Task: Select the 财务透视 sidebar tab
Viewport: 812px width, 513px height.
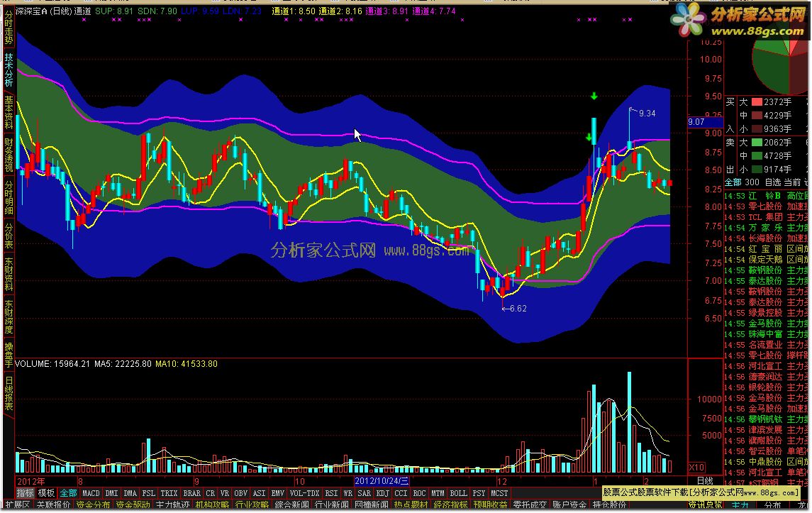Action: [9, 155]
